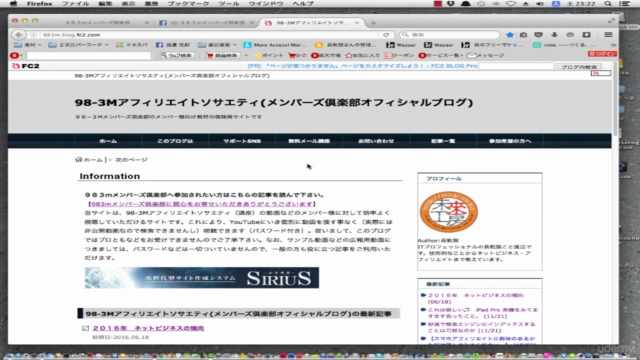Open the Downloads arrow icon
Screen dimensions: 640x360
click(x=554, y=35)
